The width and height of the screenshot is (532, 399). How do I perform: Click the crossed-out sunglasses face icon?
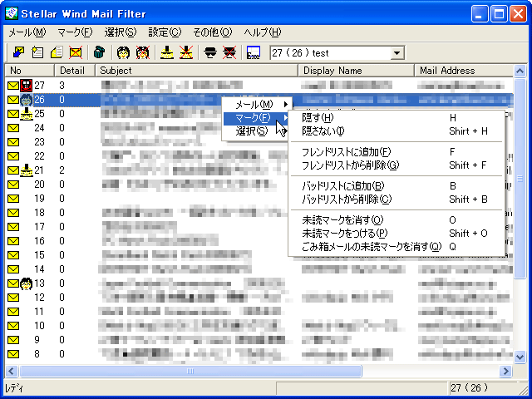point(229,52)
